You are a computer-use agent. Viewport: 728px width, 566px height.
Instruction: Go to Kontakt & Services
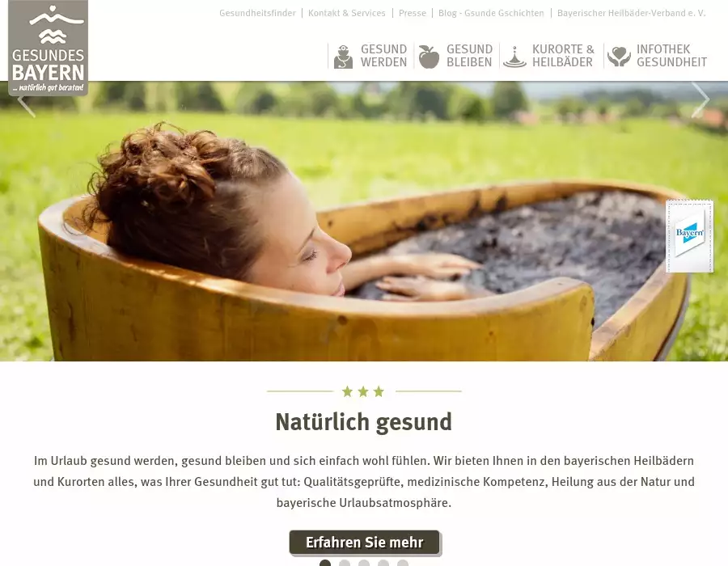click(347, 13)
